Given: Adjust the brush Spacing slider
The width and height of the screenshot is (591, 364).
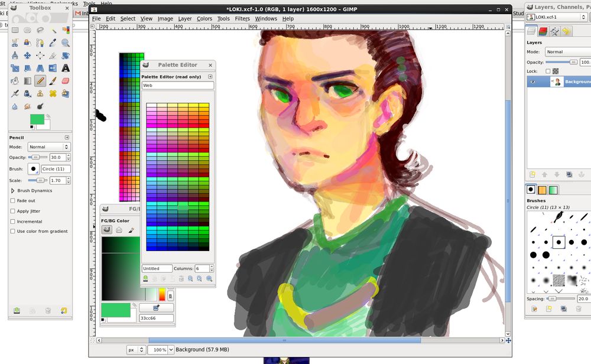Looking at the screenshot, I should 560,299.
